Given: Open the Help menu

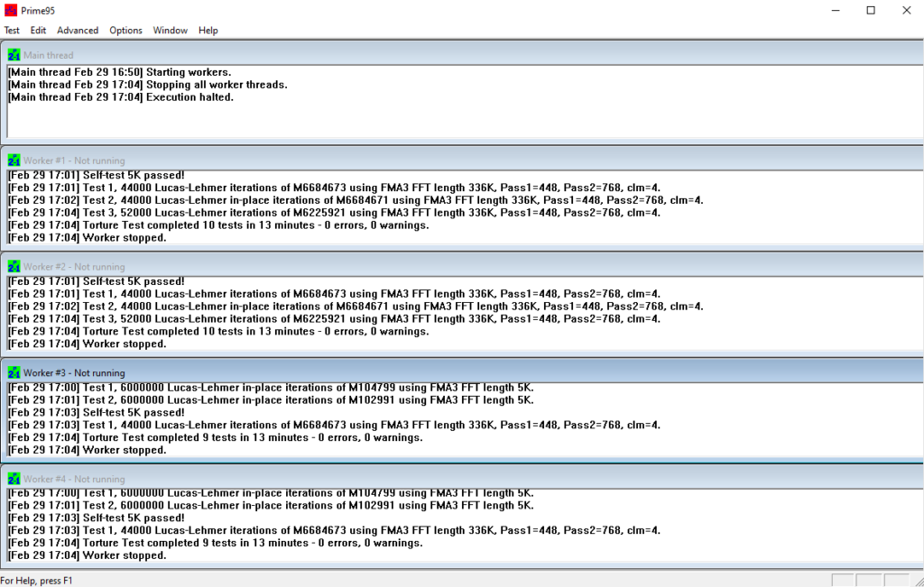Looking at the screenshot, I should click(208, 31).
